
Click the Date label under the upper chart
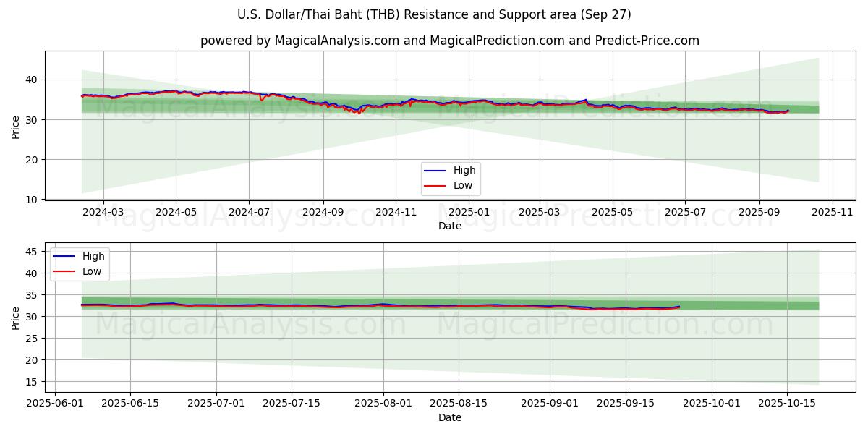(x=449, y=226)
